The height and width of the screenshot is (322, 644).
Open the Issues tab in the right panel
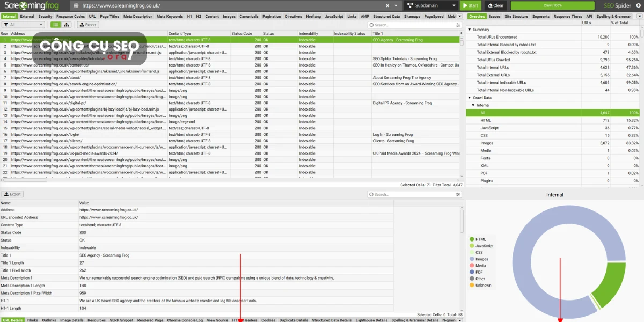[495, 17]
